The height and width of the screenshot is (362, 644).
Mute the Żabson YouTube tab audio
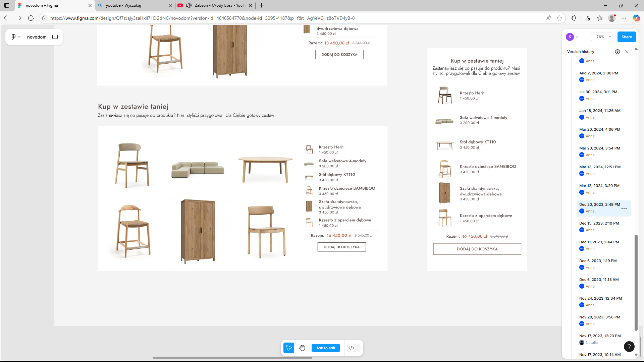(189, 5)
